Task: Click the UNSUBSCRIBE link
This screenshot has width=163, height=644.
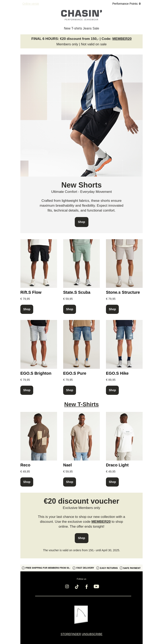Action: coord(92,634)
